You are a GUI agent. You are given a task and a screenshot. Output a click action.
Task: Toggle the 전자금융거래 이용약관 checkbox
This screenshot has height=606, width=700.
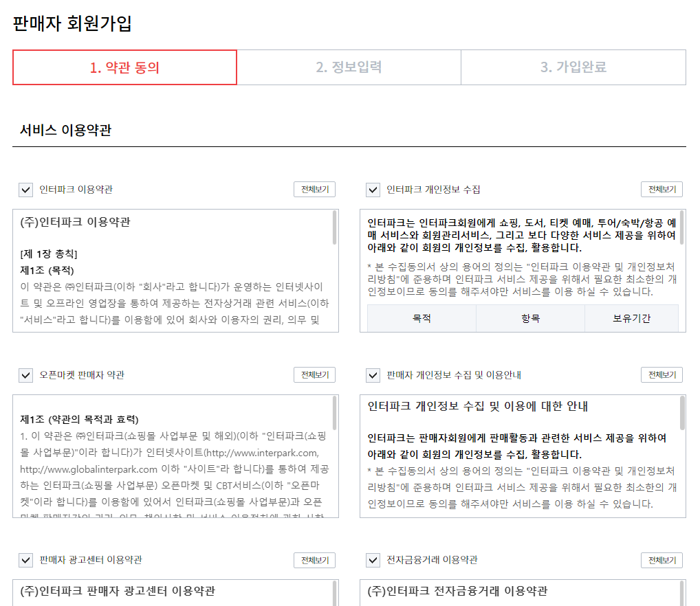[x=373, y=561]
